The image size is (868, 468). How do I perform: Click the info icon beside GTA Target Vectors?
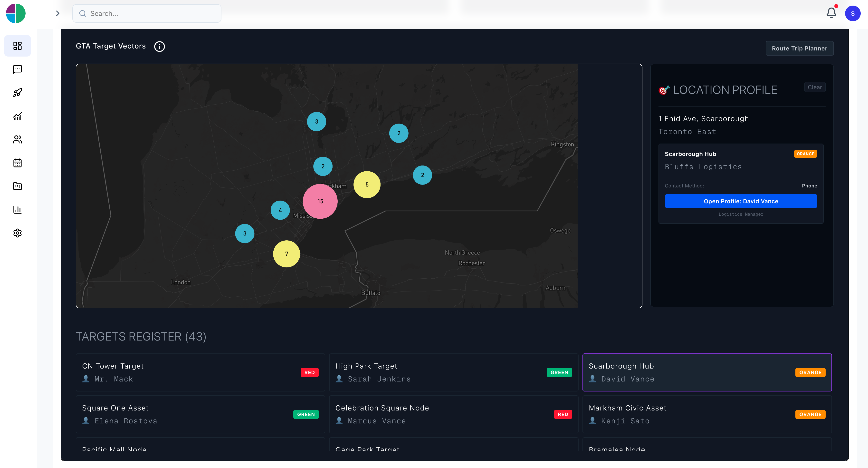(x=159, y=47)
